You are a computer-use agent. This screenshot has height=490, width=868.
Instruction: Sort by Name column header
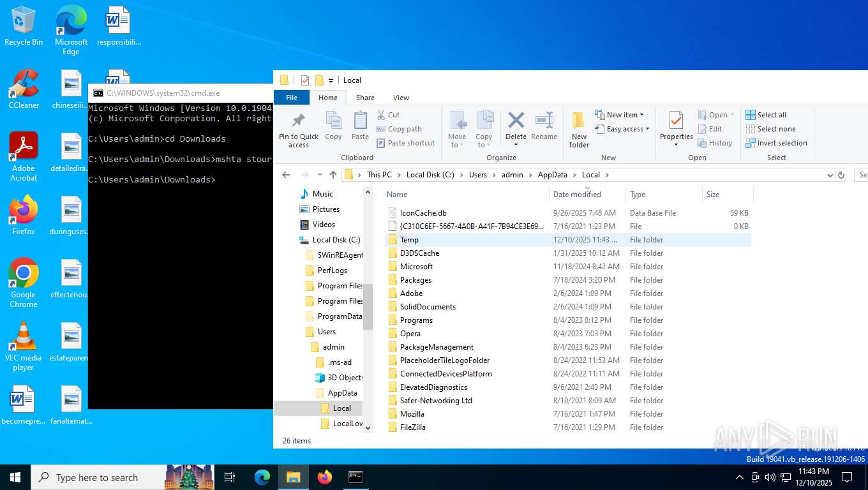466,195
